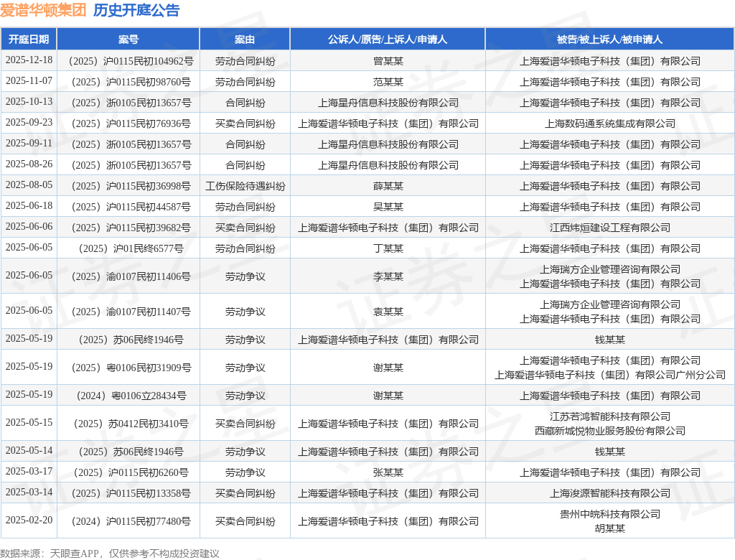Click the date 2025-08-05
735x560 pixels.
(x=29, y=185)
